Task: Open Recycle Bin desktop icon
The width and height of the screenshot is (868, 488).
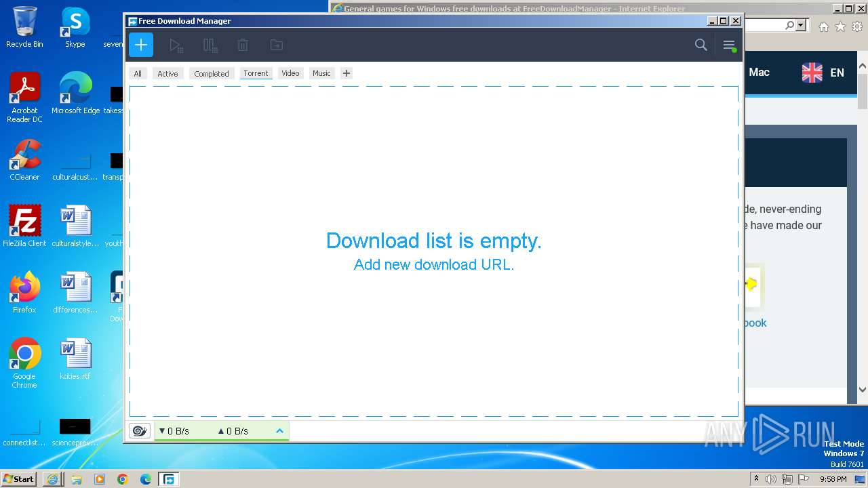Action: click(x=24, y=27)
